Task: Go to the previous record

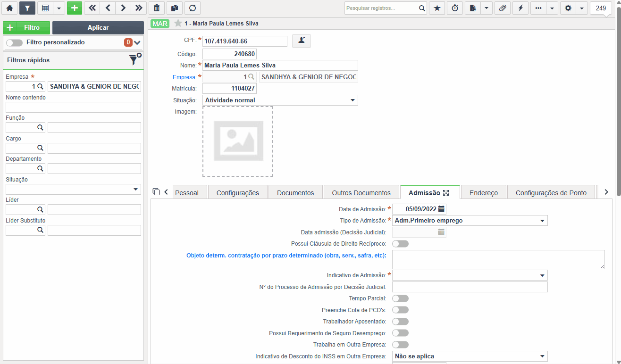Action: pos(108,8)
